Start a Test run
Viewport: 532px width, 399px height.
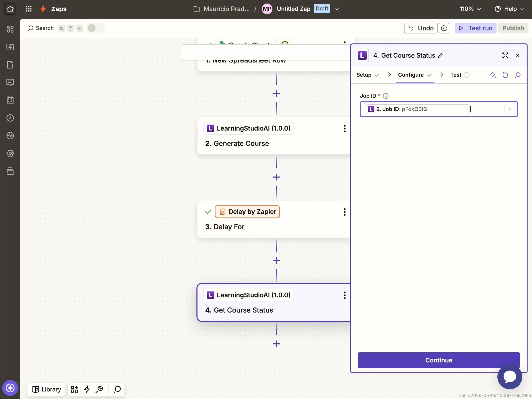click(475, 28)
